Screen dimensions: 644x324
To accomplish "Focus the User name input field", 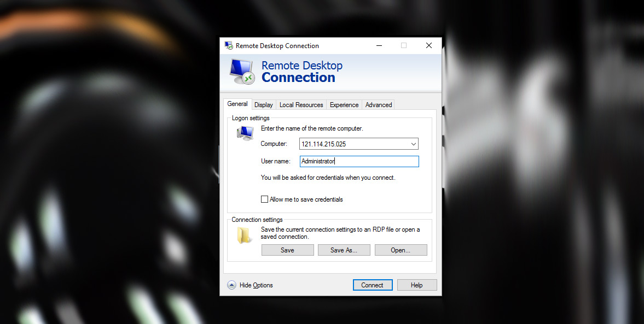I will [x=359, y=161].
